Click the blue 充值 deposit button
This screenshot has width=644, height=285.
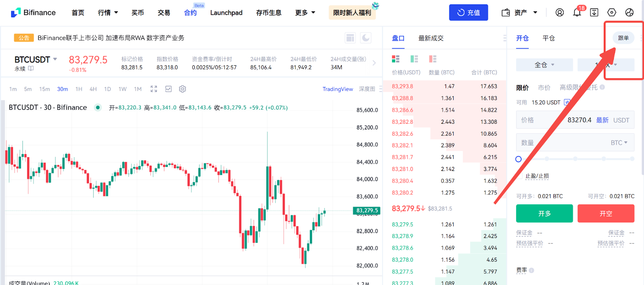469,12
